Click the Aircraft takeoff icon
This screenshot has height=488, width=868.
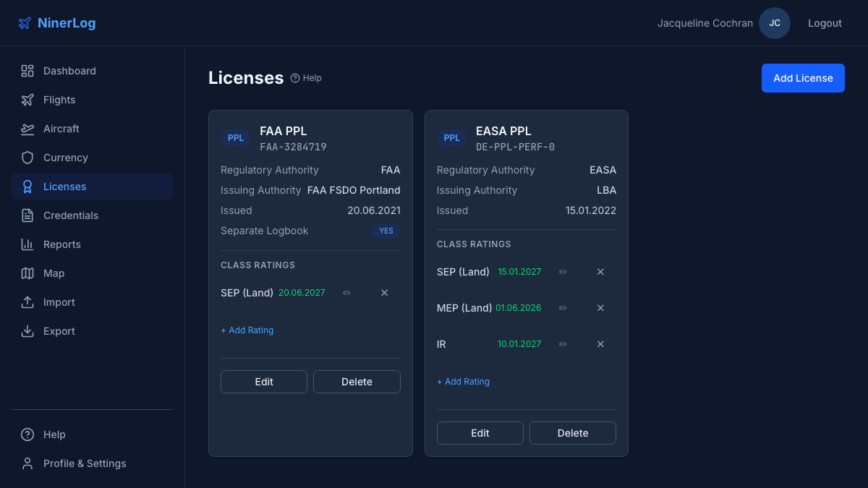coord(27,129)
